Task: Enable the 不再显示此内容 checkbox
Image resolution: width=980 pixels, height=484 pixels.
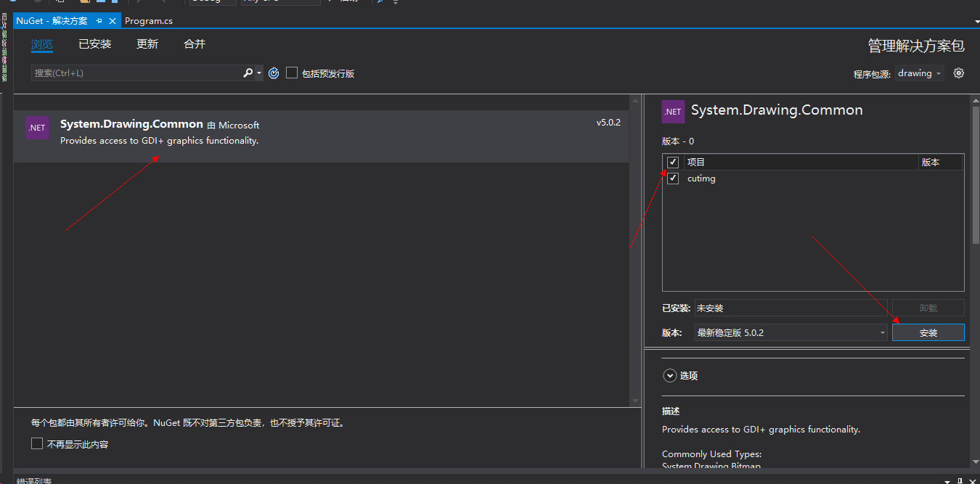Action: (37, 443)
